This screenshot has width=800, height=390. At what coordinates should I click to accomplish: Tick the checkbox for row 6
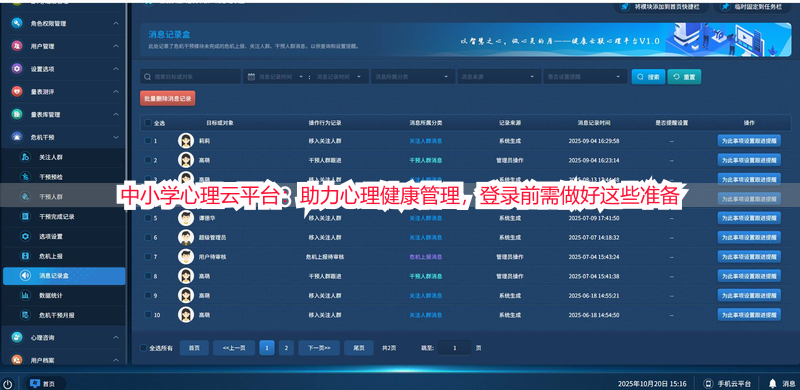click(x=148, y=237)
